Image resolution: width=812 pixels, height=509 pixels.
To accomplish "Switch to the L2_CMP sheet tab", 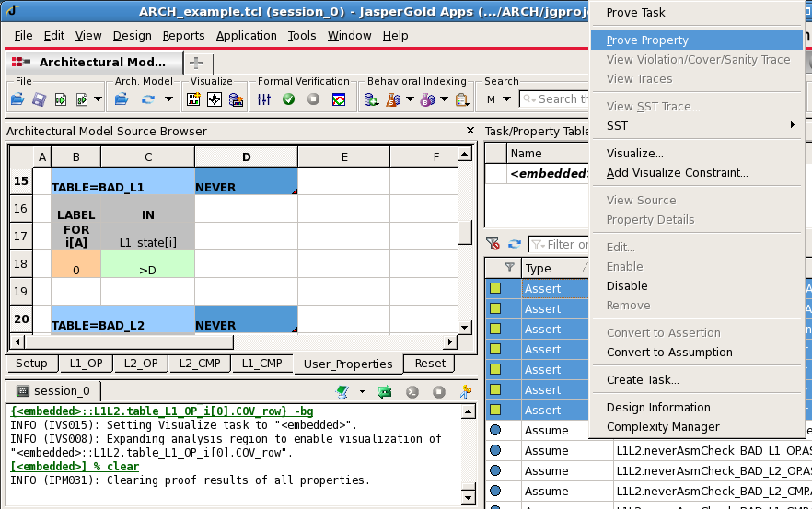I will pos(200,364).
